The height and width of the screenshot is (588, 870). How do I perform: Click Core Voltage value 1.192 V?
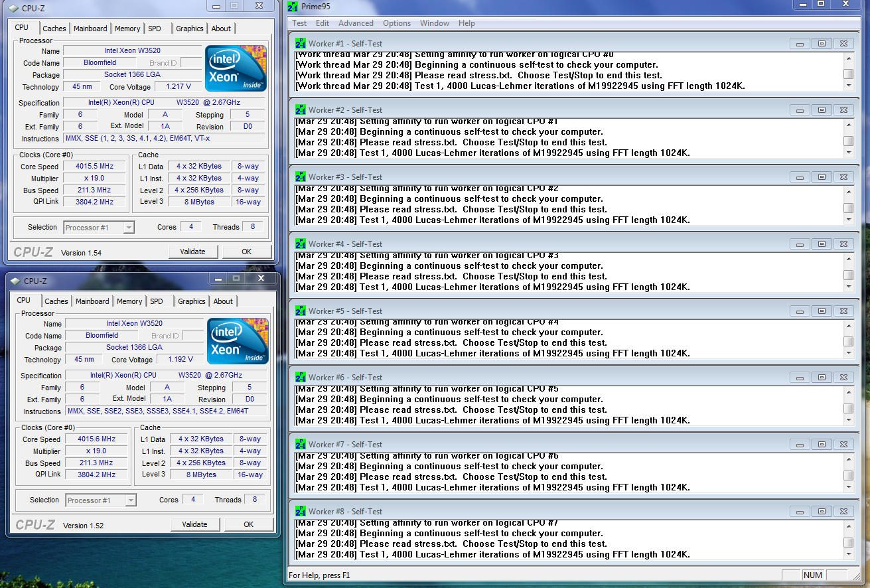point(181,360)
